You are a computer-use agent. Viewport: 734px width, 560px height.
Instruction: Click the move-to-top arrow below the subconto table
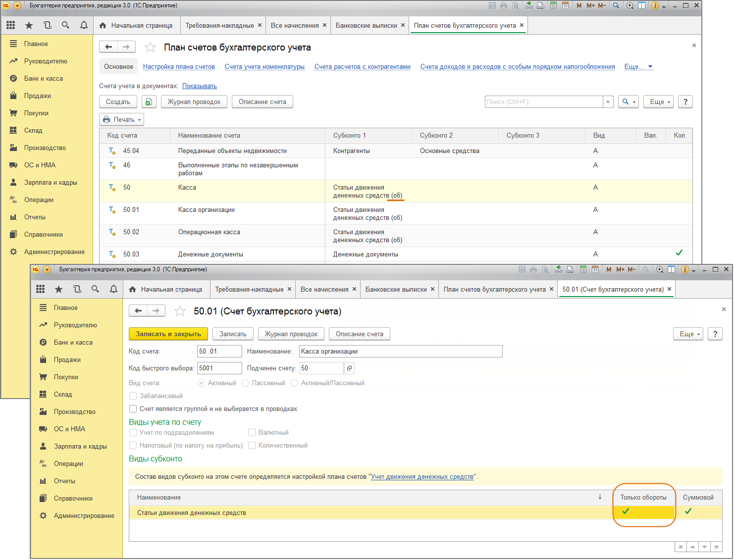[x=681, y=547]
